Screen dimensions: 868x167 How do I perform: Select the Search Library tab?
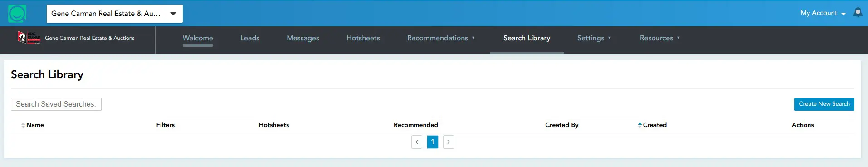coord(527,38)
